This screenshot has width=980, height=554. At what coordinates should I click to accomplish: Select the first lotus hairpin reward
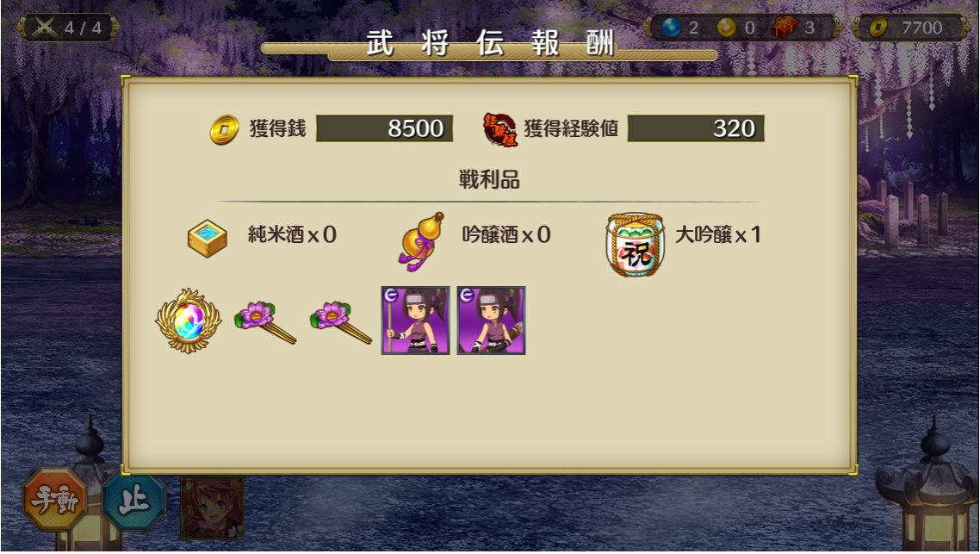[x=265, y=322]
